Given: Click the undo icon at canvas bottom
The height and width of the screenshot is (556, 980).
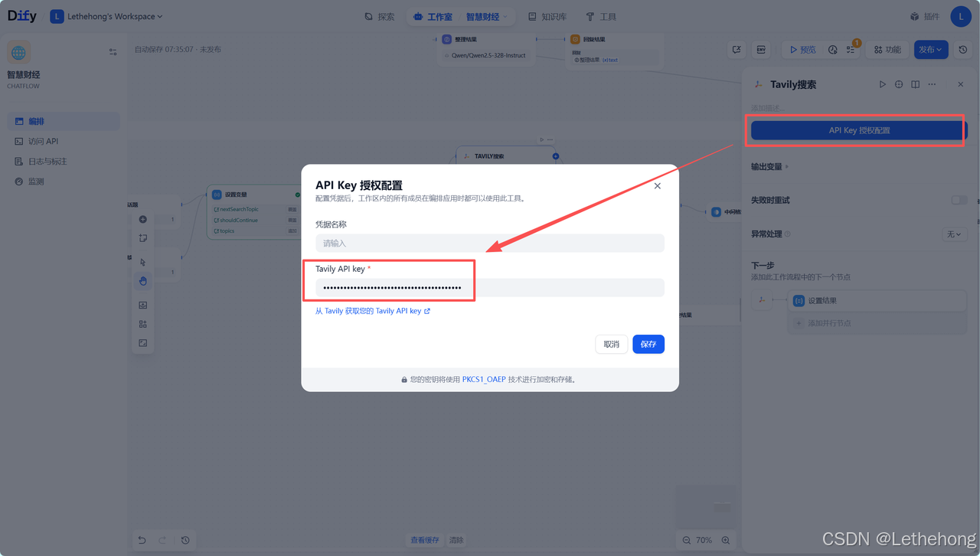Looking at the screenshot, I should (x=142, y=540).
